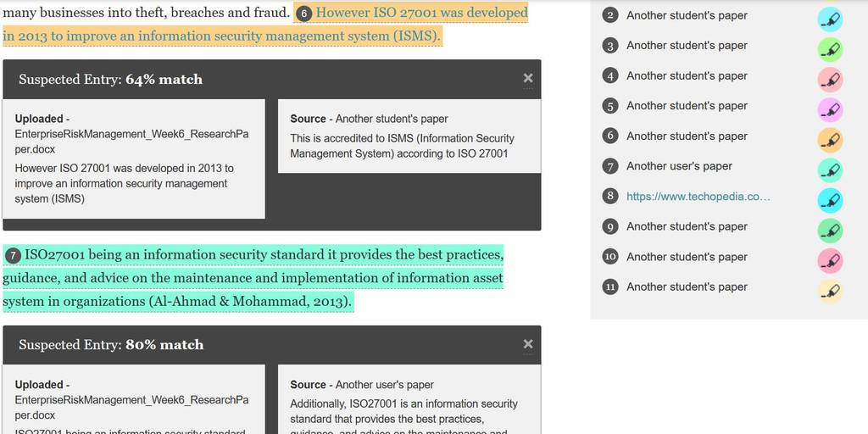Viewport: 868px width, 434px height.
Task: Click Source box in 80% match panel
Action: pos(409,399)
